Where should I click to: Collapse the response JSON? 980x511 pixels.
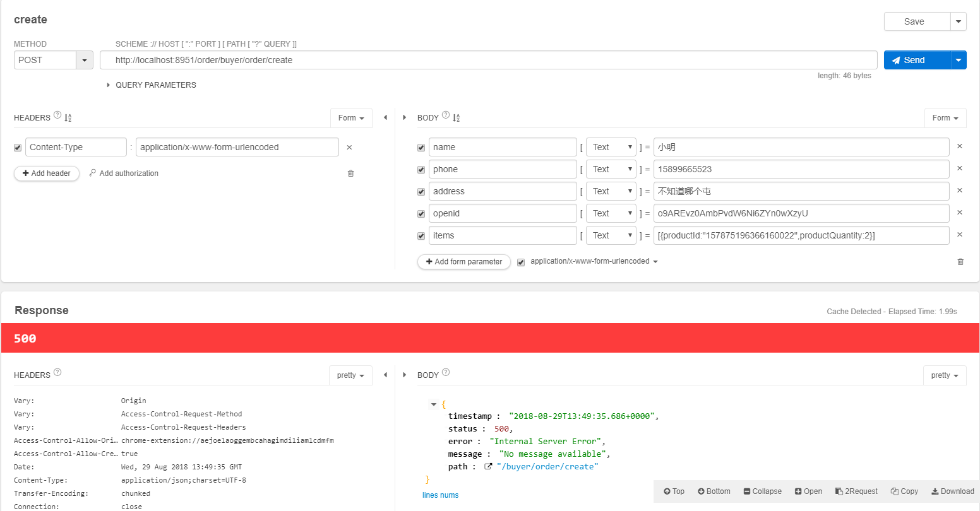[x=763, y=491]
